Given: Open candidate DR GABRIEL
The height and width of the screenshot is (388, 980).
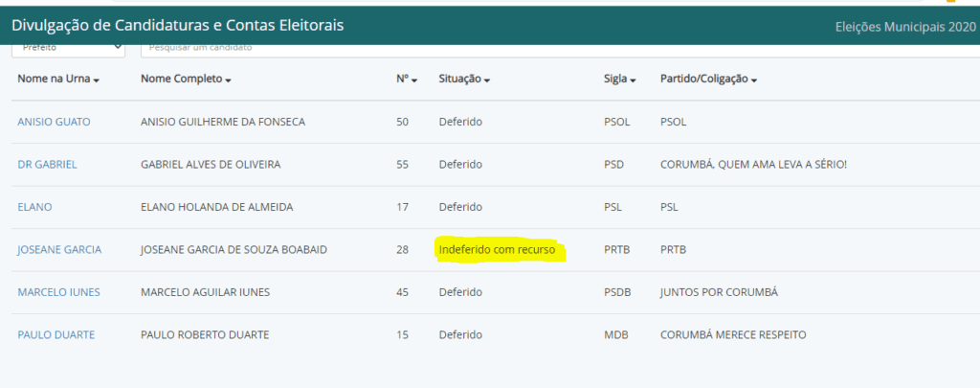Looking at the screenshot, I should pyautogui.click(x=48, y=165).
